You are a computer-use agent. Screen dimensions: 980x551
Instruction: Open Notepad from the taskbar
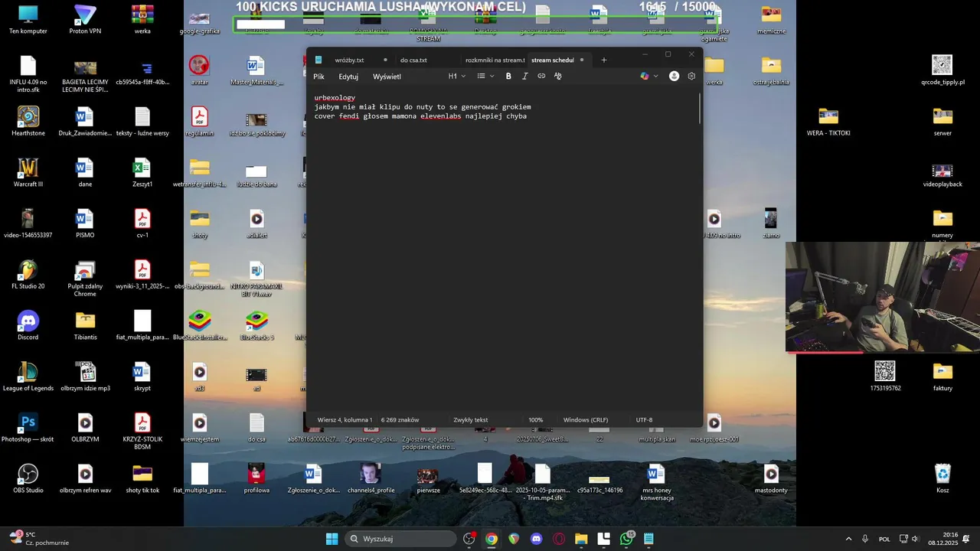click(x=648, y=539)
